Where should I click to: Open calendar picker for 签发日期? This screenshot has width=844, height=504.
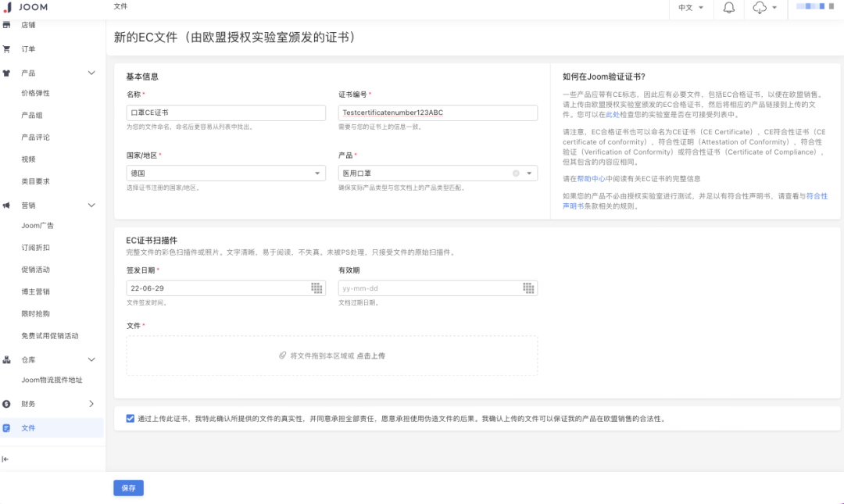316,288
